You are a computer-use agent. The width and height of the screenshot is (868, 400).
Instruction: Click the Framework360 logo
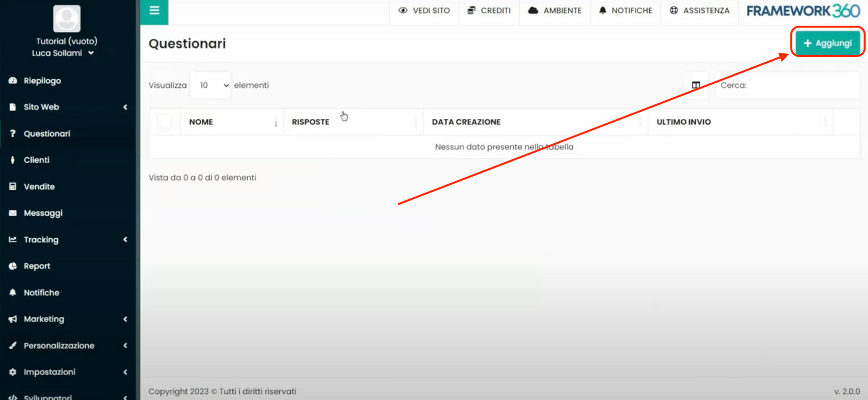coord(803,11)
